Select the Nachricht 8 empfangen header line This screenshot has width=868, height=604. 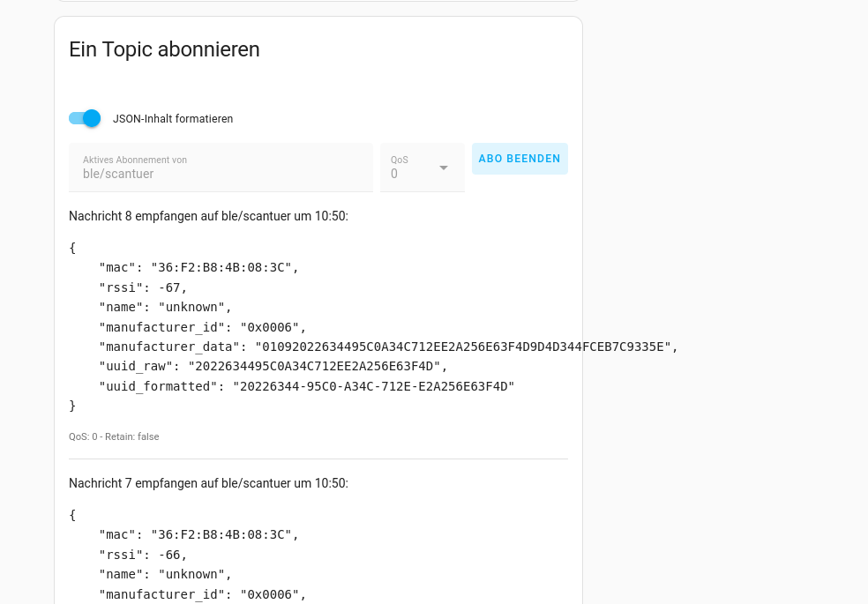coord(208,216)
